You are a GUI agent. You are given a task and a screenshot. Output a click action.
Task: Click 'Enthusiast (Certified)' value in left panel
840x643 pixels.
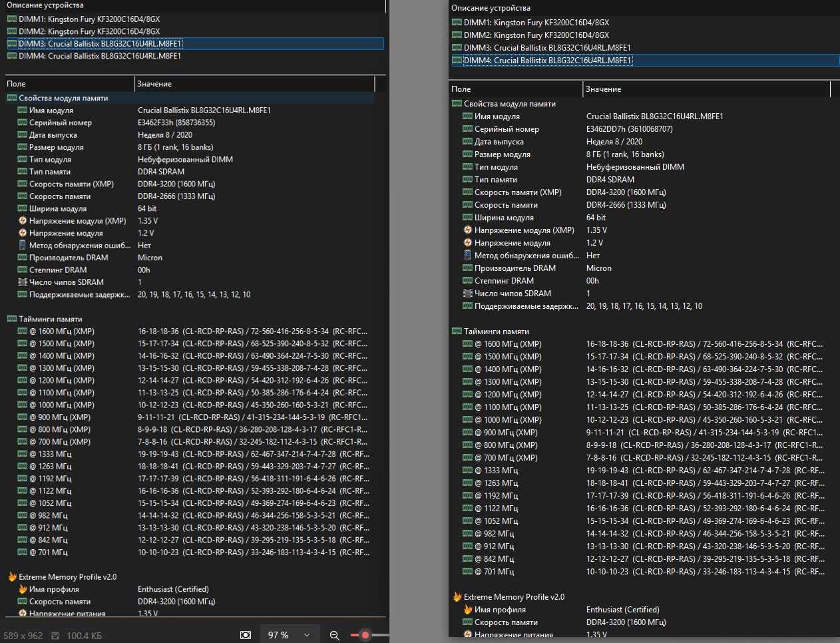tap(173, 589)
